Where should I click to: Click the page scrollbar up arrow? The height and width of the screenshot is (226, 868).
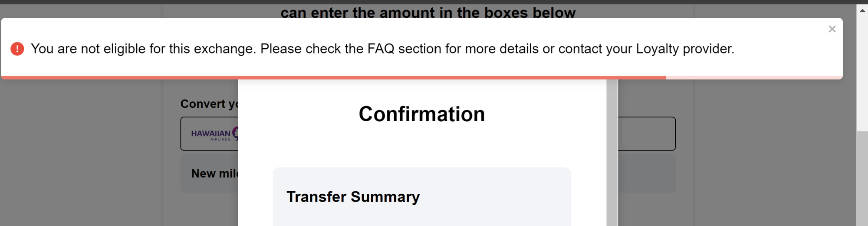pyautogui.click(x=862, y=10)
